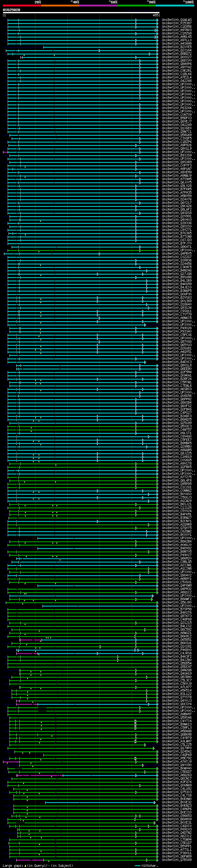Image resolution: width=197 pixels, height=868 pixels.
Task: Select hit UniRef100_Q95PD5
Action: pos(177,484)
